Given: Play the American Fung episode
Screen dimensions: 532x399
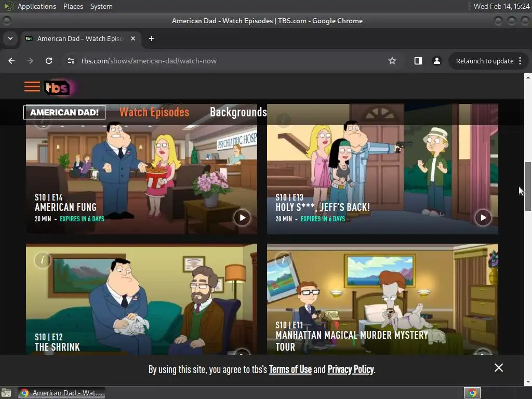Looking at the screenshot, I should (242, 218).
